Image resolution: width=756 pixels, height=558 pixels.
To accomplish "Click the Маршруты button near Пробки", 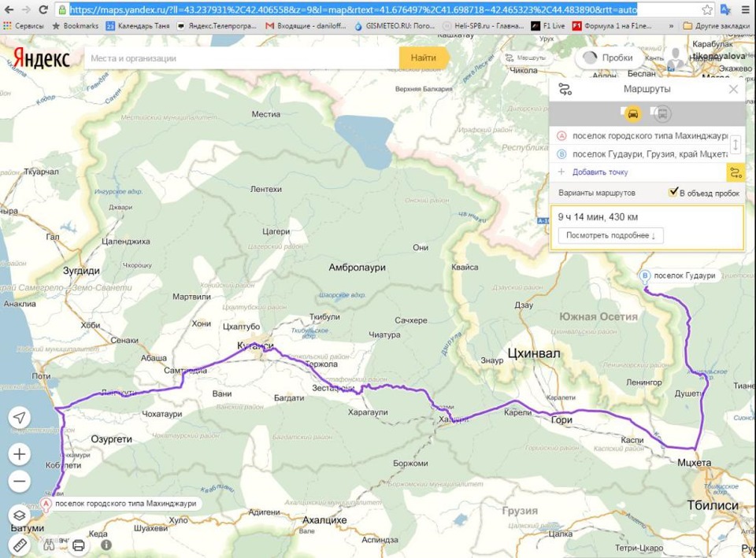I will pos(525,57).
